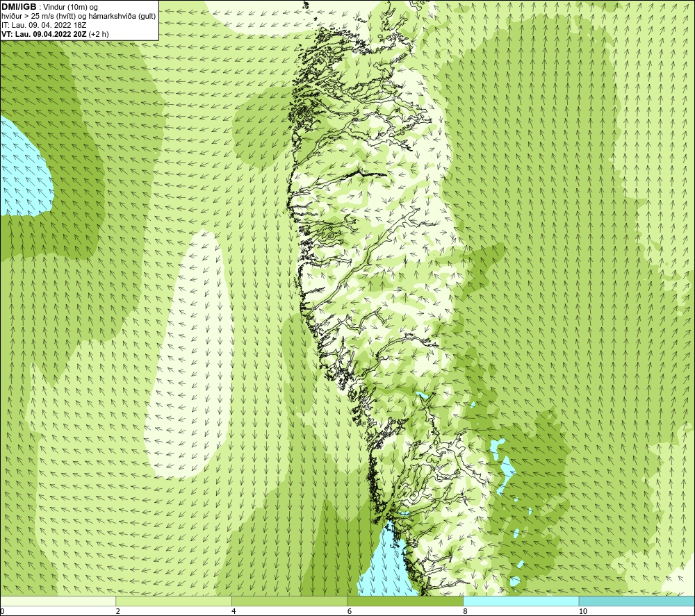Viewport: 695px width, 616px height.
Task: Click the DMI/IGB title in legend box
Action: click(x=19, y=7)
